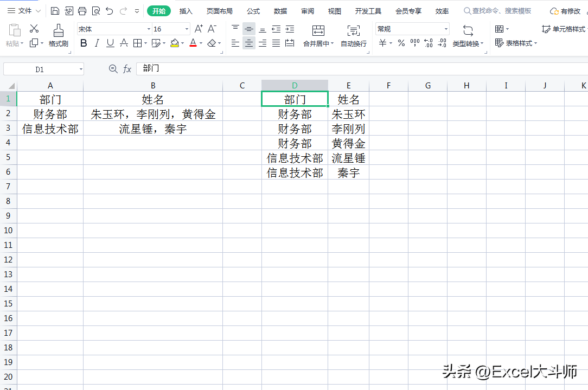The image size is (588, 390).
Task: Click the Copy icon under scissors
Action: [34, 43]
